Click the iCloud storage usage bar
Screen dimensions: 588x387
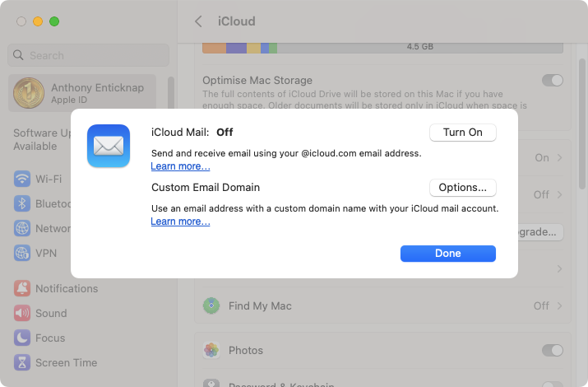[x=382, y=48]
